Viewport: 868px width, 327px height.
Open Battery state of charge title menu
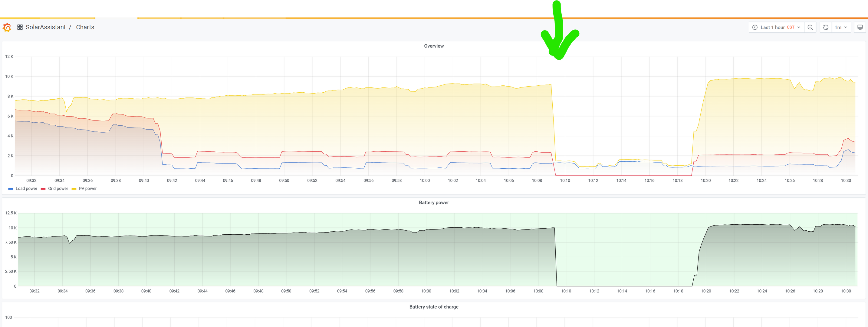pos(434,307)
